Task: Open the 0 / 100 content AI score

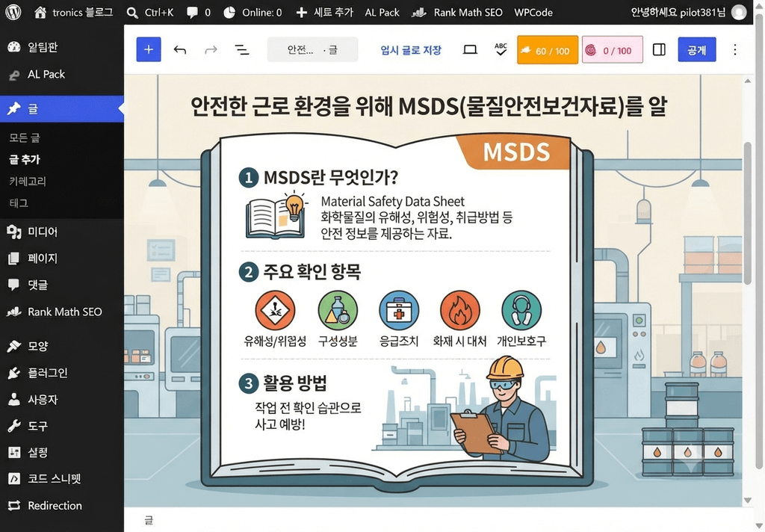Action: point(613,50)
